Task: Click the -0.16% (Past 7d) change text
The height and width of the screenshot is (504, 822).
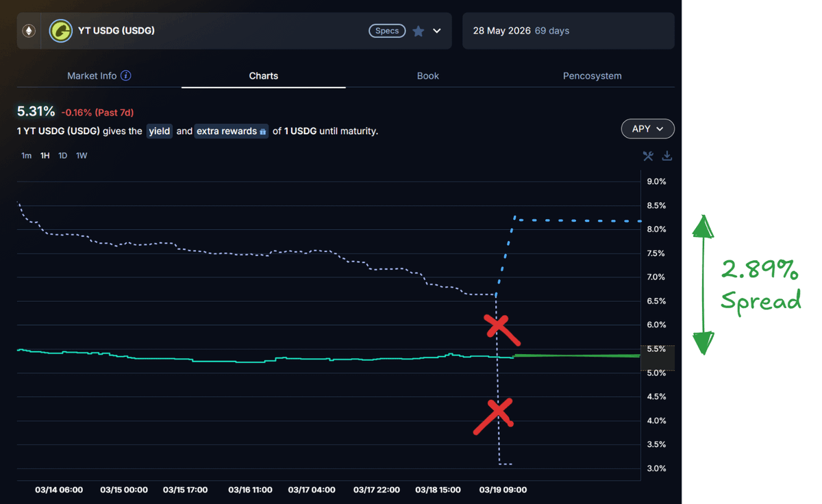Action: tap(97, 112)
